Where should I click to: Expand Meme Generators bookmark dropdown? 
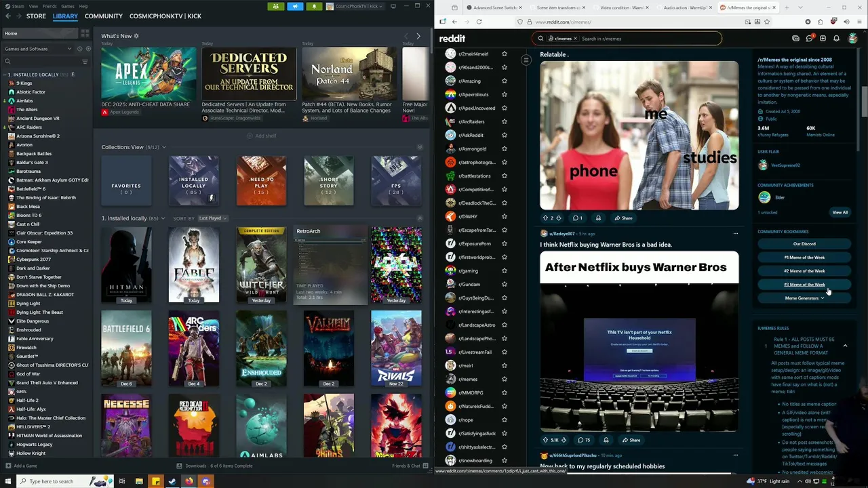tap(804, 298)
